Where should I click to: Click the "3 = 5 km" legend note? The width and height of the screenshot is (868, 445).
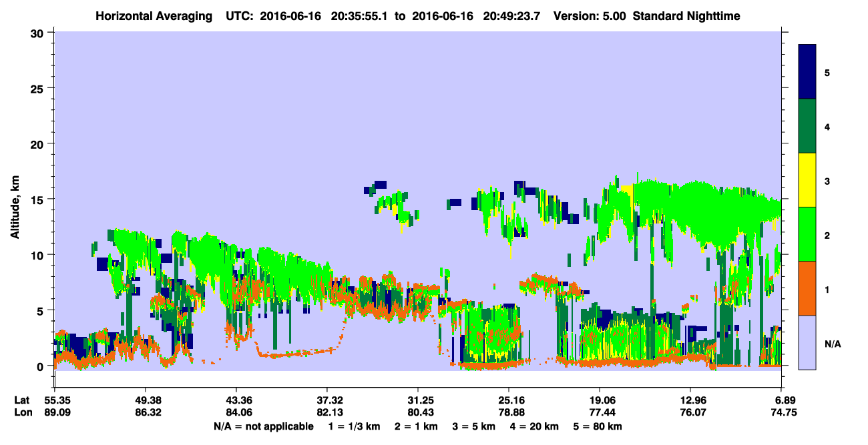pos(474,426)
